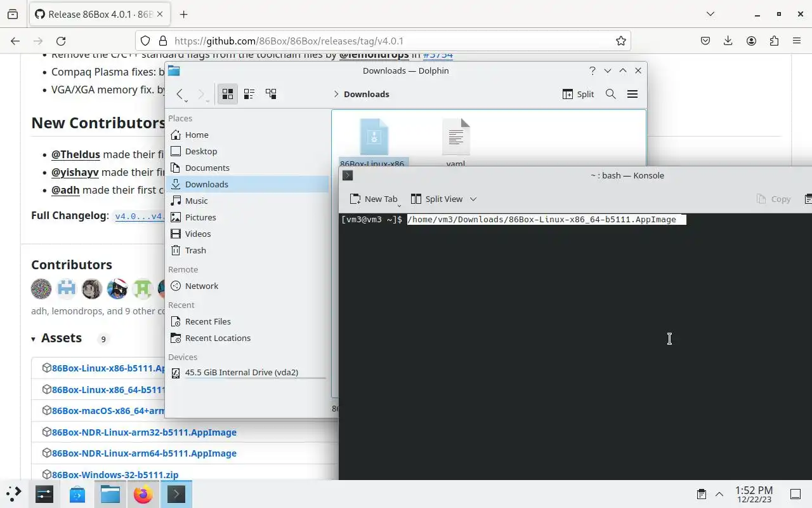This screenshot has height=508, width=812.
Task: Open Discover store from taskbar
Action: coord(77,494)
